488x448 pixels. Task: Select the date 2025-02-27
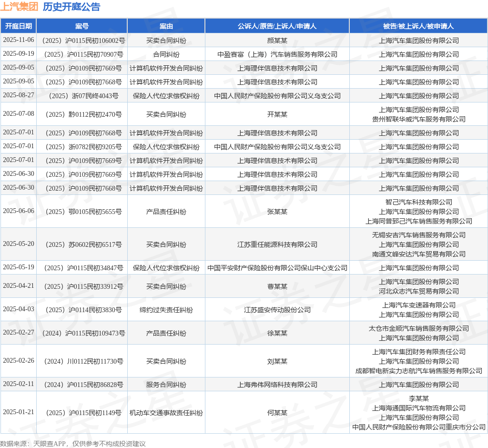pyautogui.click(x=19, y=333)
